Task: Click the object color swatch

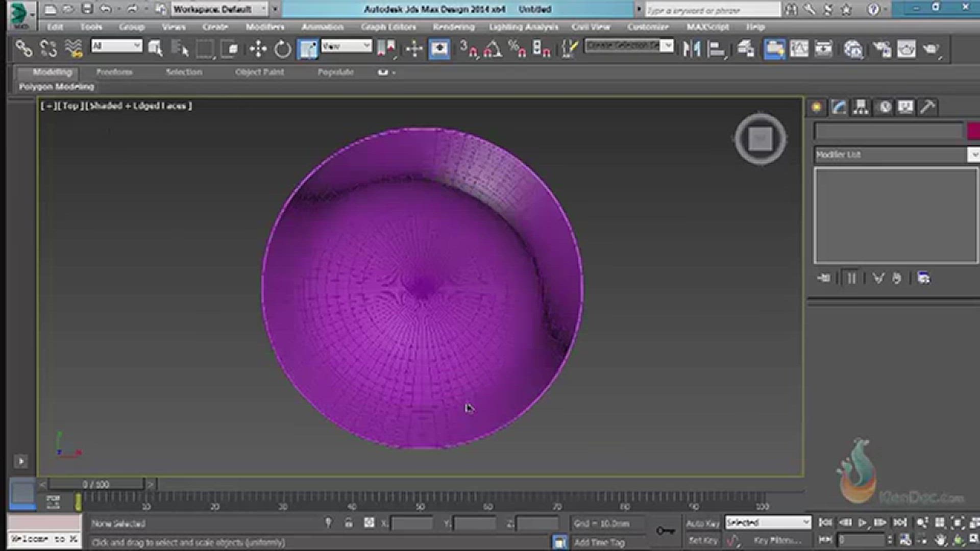Action: pyautogui.click(x=974, y=131)
